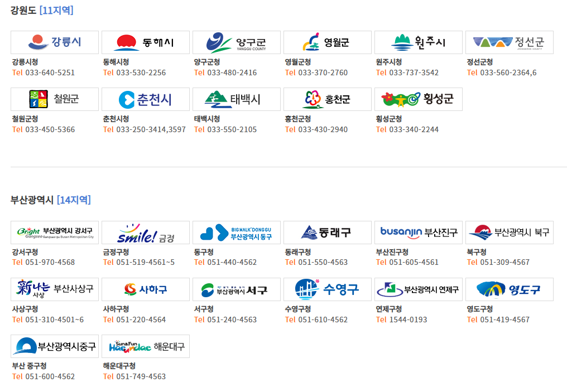Open the 부산광역시 북구 logo
Screen dimensions: 567x392
(x=509, y=233)
